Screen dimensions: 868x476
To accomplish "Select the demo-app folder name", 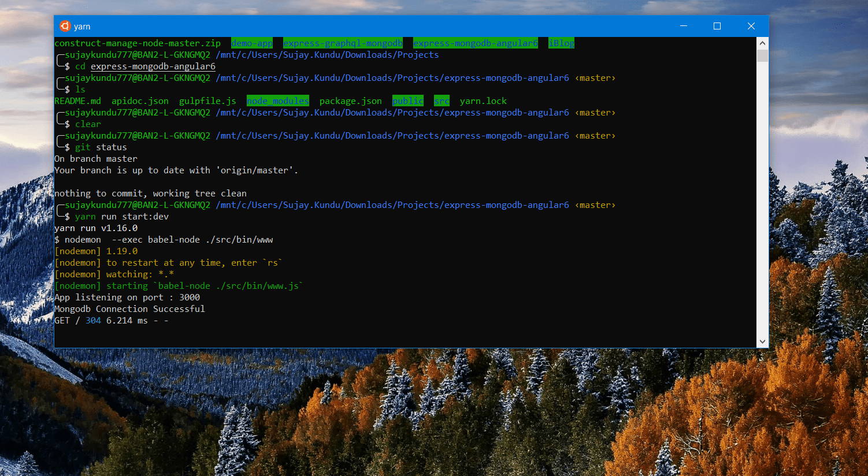I will tap(251, 43).
